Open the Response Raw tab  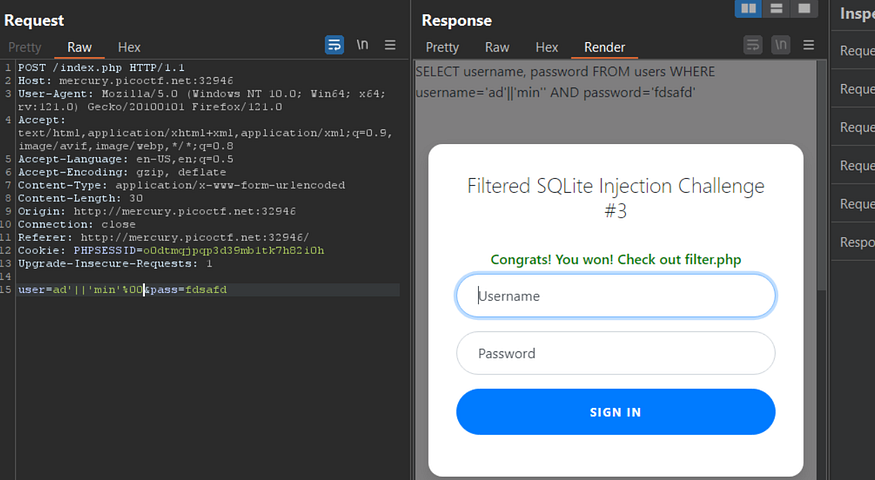tap(497, 47)
